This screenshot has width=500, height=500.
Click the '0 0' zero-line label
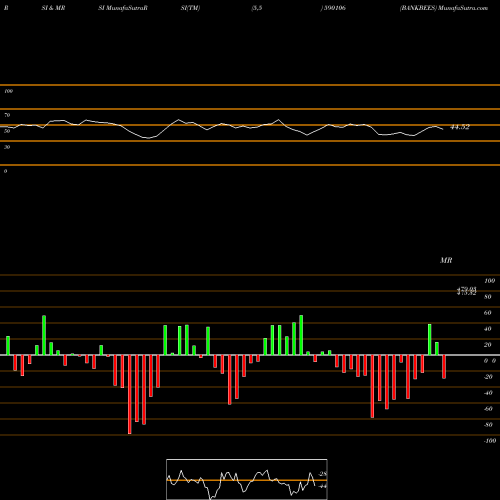(x=490, y=361)
